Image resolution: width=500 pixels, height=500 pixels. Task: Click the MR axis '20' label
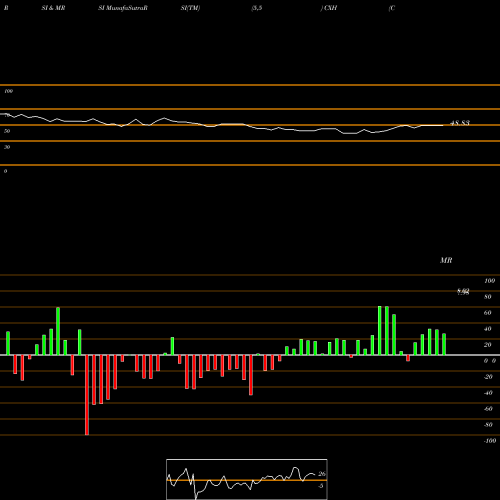488,345
